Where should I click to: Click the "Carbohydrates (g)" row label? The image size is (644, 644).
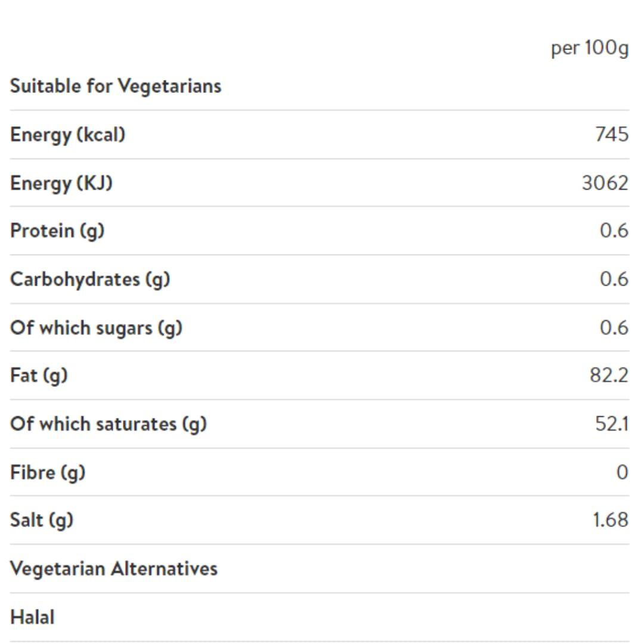90,279
